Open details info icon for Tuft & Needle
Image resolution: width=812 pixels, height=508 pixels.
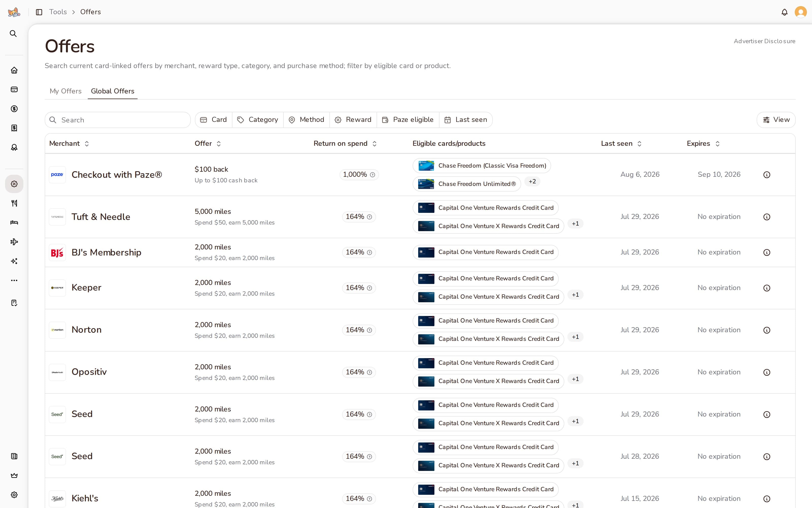pos(767,217)
